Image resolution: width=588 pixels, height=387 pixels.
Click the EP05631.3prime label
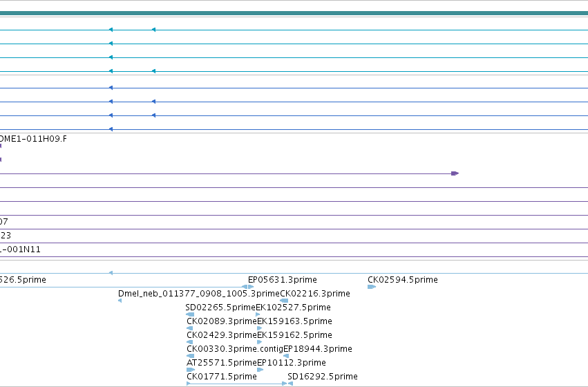[283, 280]
